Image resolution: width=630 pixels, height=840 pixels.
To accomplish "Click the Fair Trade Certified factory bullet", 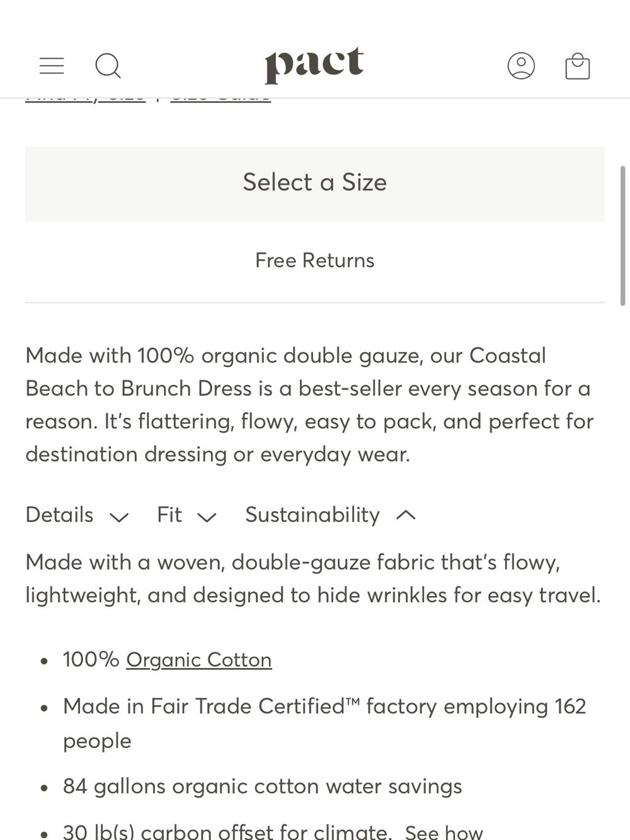I will (x=324, y=723).
